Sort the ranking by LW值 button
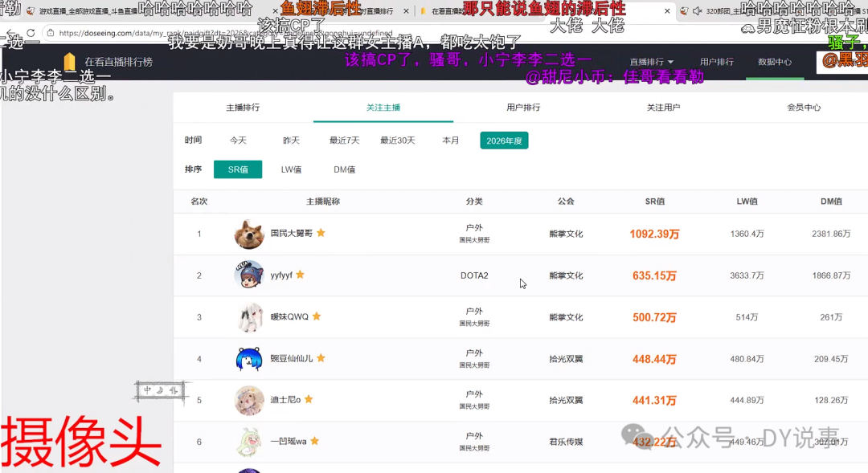 pos(291,169)
